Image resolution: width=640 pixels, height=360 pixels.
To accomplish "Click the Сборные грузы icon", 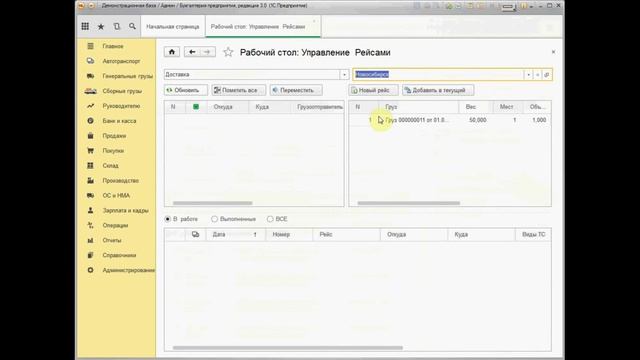I will point(91,91).
